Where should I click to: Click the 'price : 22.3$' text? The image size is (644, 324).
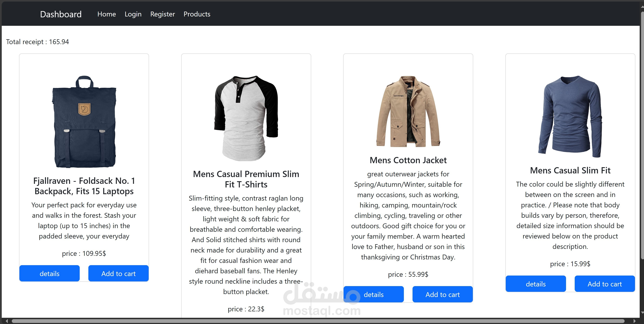click(x=246, y=309)
